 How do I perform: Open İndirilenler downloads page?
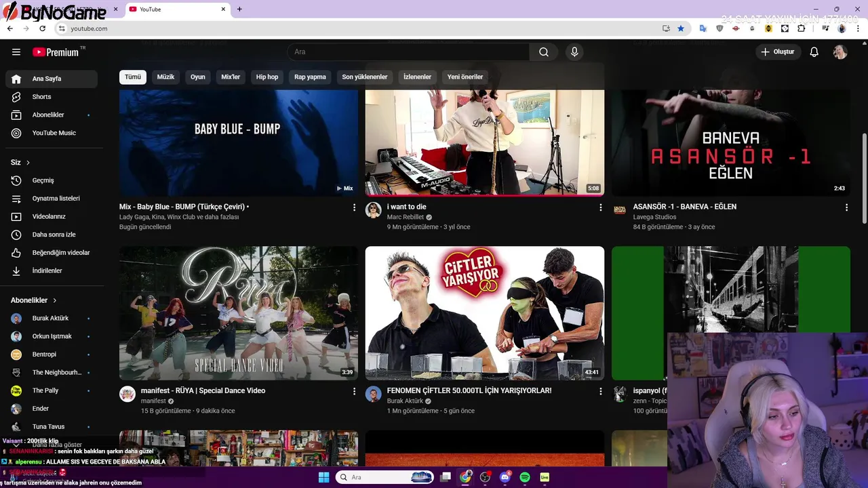point(52,270)
